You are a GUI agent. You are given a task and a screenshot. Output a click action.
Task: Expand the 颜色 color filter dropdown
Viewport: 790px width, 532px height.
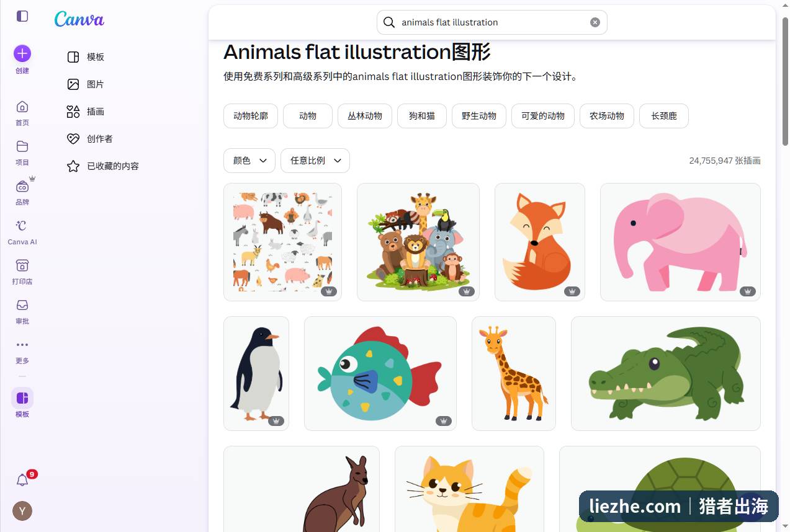(249, 161)
